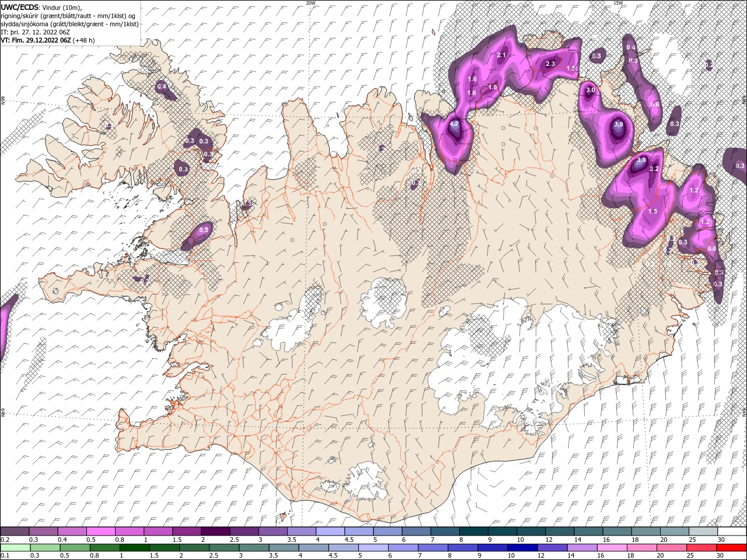This screenshot has height=560, width=747.
Task: Click the bright pink 0.5 swatch, upper legend
Action: (101, 531)
